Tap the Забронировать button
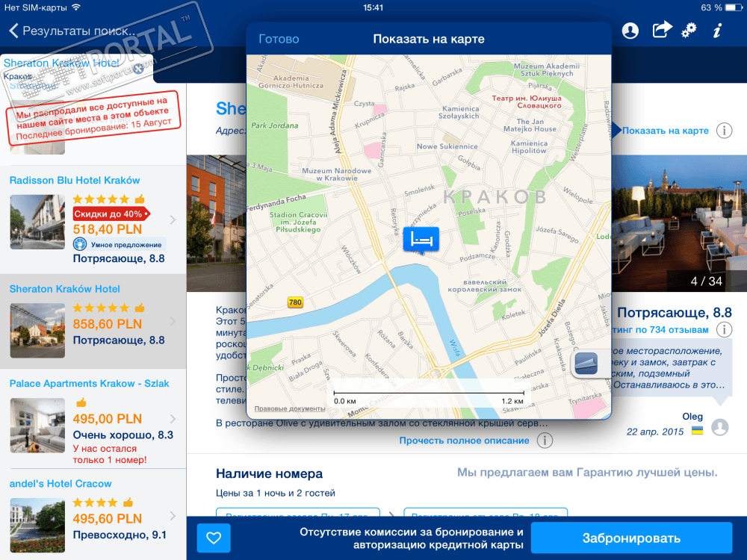 click(631, 538)
